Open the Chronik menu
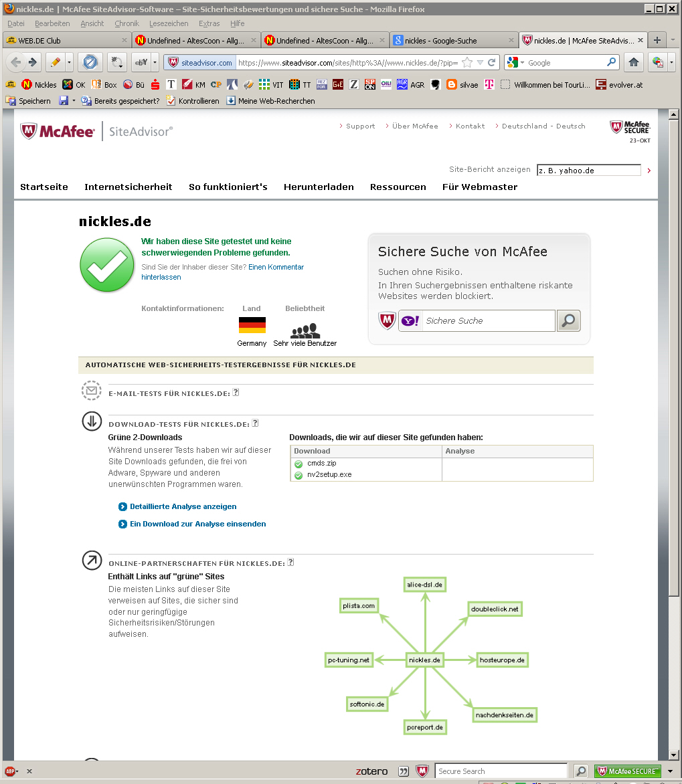This screenshot has width=682, height=784. (126, 23)
